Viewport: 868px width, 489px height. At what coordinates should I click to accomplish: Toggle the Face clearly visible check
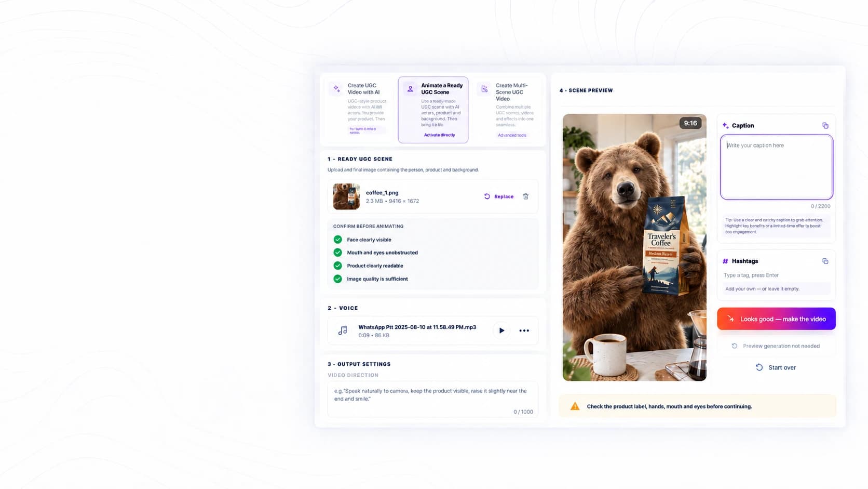coord(338,240)
